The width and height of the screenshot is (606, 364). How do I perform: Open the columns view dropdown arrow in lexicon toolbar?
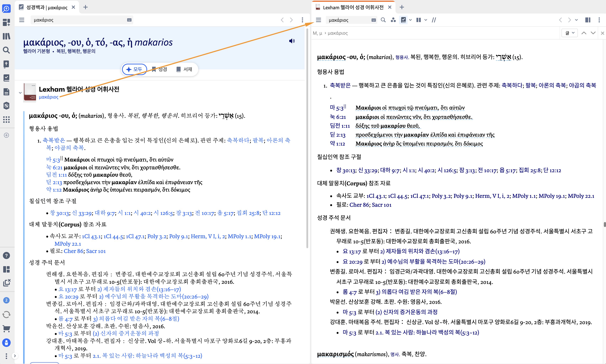(x=426, y=20)
